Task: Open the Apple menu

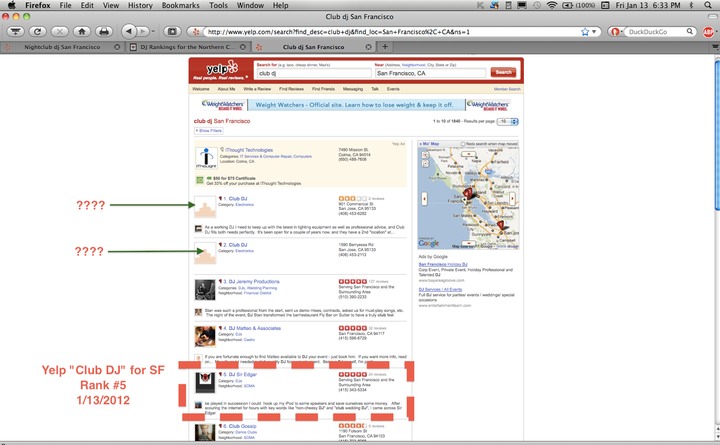Action: click(x=11, y=6)
